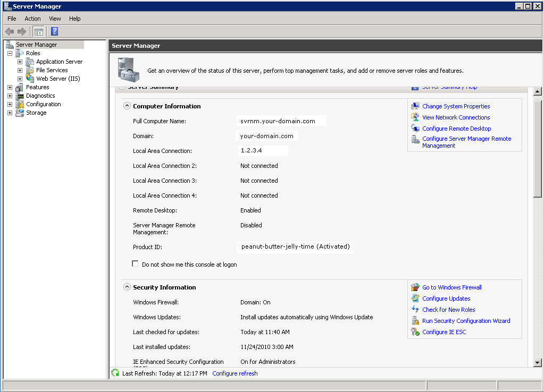Open the View menu
Screen dimensions: 544x392
pos(55,19)
